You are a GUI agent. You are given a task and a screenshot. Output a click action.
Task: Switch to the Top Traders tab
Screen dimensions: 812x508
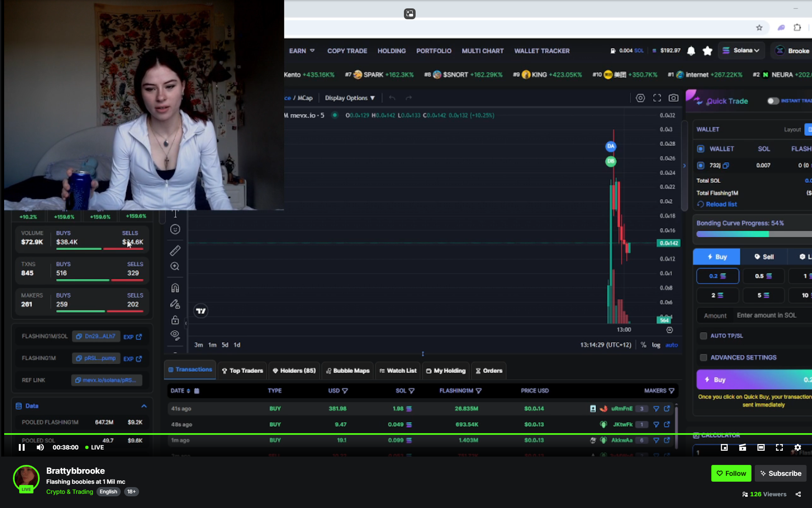[242, 371]
